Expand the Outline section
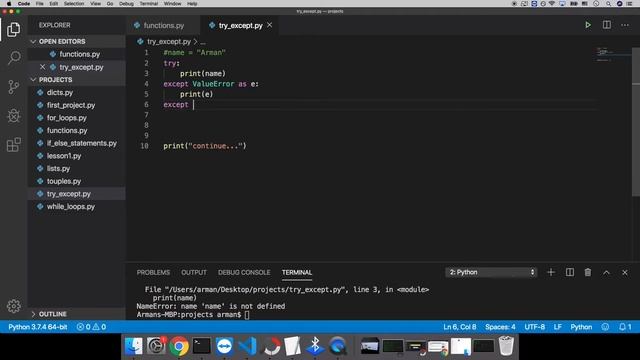The width and height of the screenshot is (640, 360). pos(77,314)
